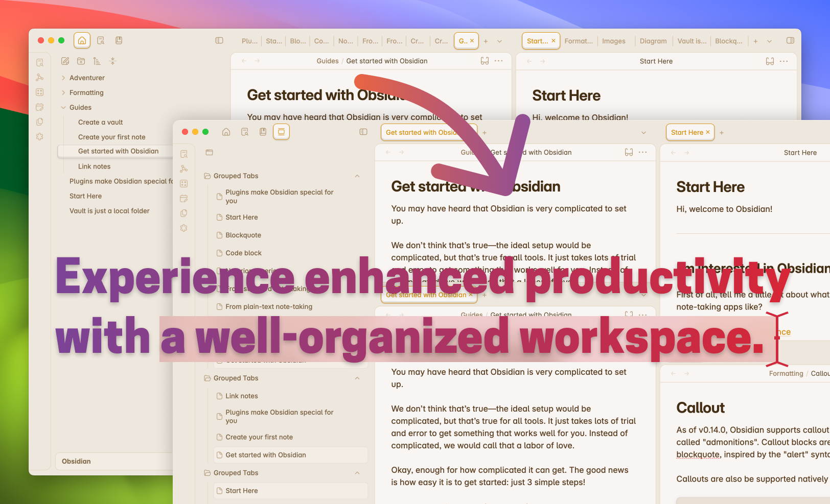Toggle reading view in back window's Start Here pane

(x=770, y=61)
